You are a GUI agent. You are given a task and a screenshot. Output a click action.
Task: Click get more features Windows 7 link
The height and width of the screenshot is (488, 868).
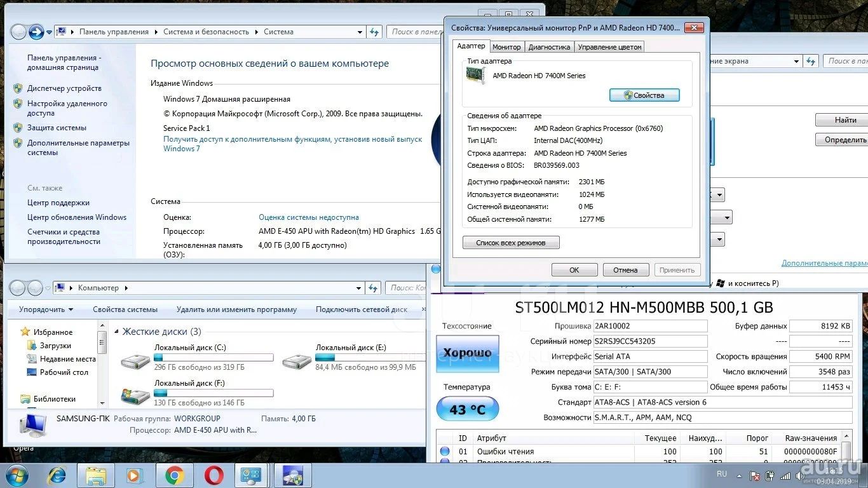(292, 144)
